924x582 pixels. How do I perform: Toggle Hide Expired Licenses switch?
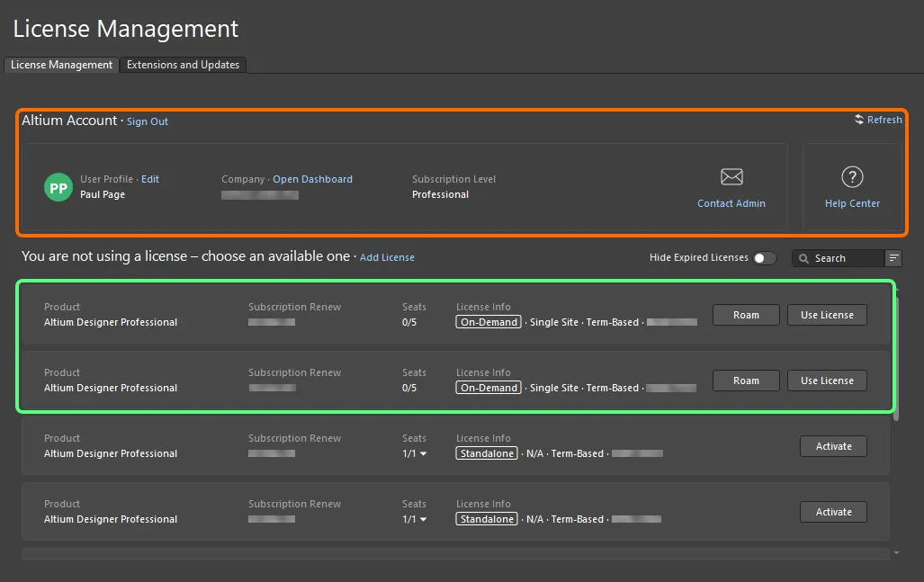765,258
